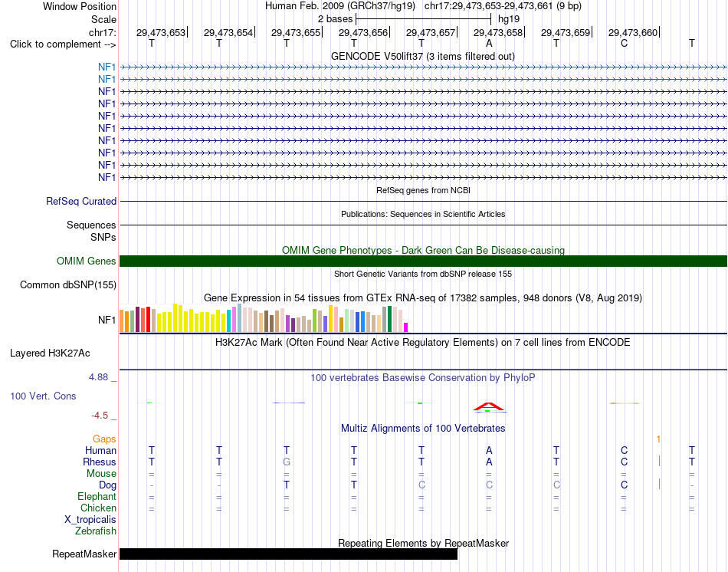728x572 pixels.
Task: Click position label 29,473,653
Action: click(161, 32)
